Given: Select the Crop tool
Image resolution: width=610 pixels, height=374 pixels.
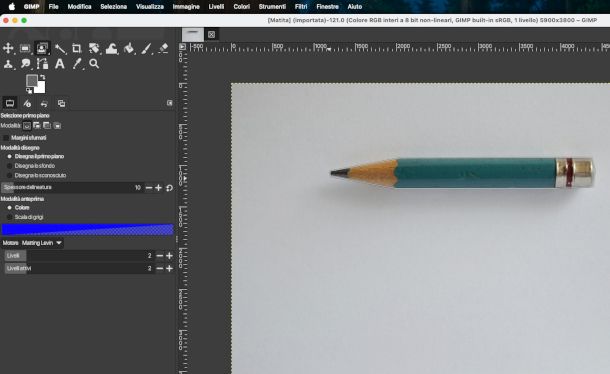Looking at the screenshot, I should (x=77, y=48).
